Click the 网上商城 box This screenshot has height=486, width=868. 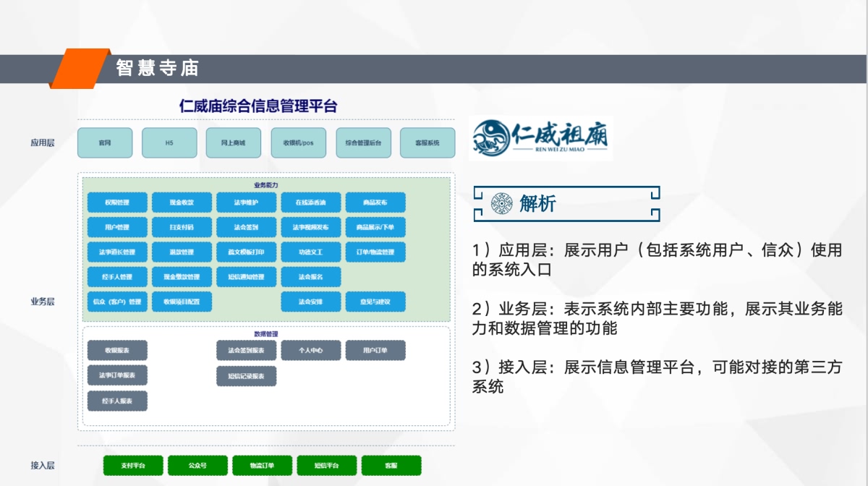tap(233, 143)
